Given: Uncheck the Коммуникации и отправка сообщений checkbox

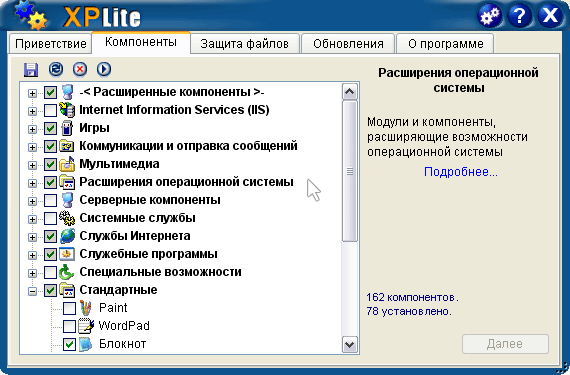Looking at the screenshot, I should coord(50,146).
